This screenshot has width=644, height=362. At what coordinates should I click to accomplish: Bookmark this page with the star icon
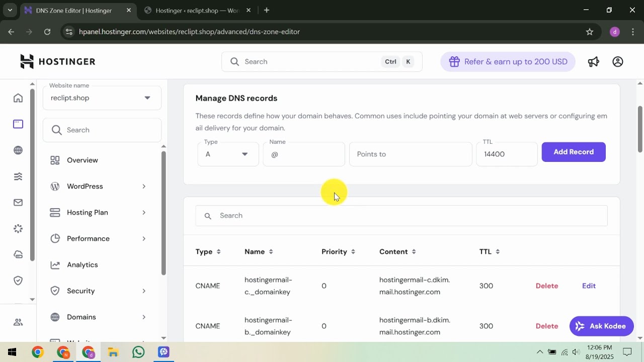590,32
